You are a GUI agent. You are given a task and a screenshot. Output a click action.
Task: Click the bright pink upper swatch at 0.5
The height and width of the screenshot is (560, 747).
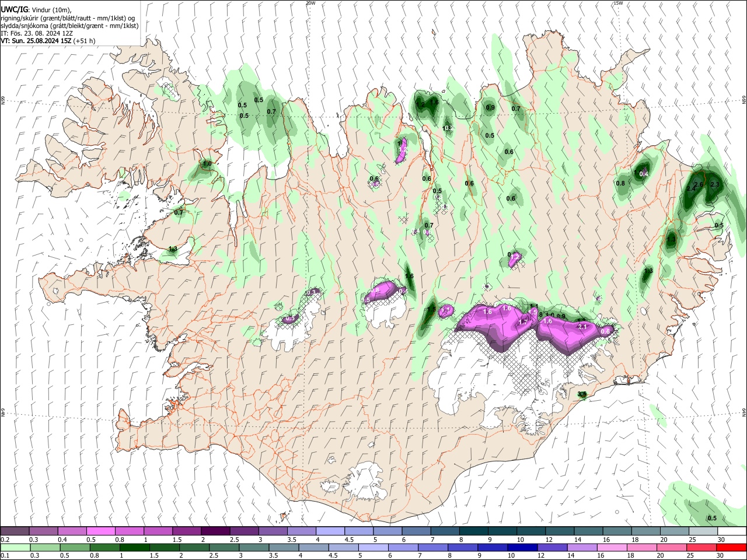click(x=100, y=531)
